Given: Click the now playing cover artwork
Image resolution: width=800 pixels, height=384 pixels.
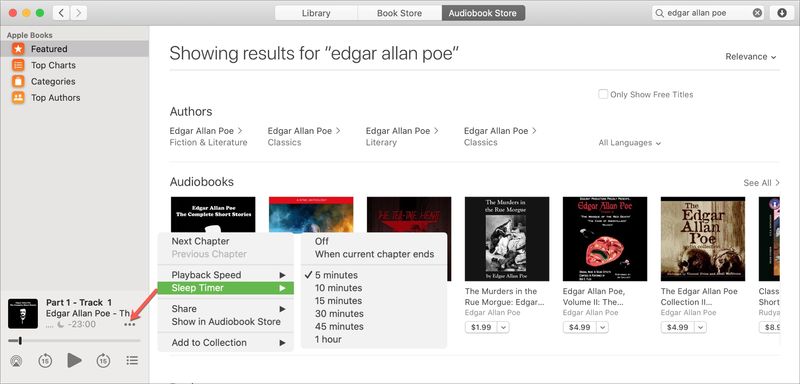Looking at the screenshot, I should tap(23, 314).
